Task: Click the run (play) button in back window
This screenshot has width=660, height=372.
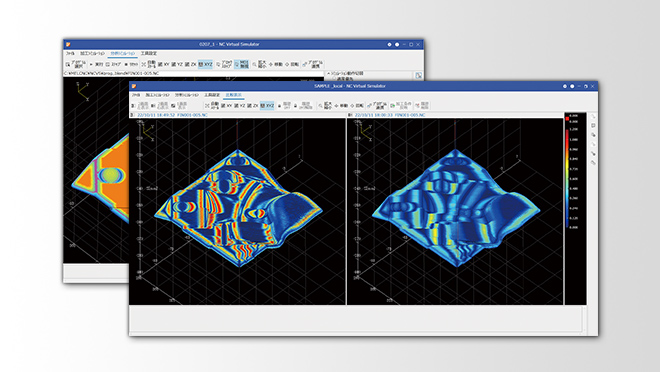Action: [96, 64]
